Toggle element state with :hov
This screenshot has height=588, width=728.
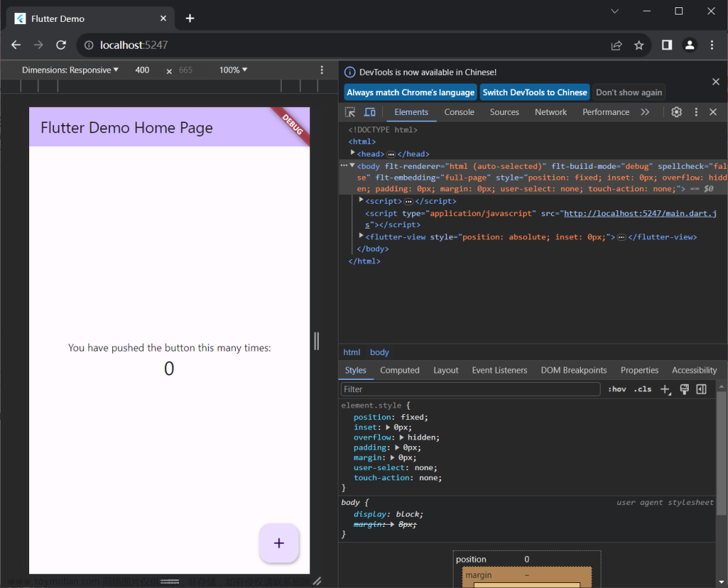pyautogui.click(x=617, y=389)
